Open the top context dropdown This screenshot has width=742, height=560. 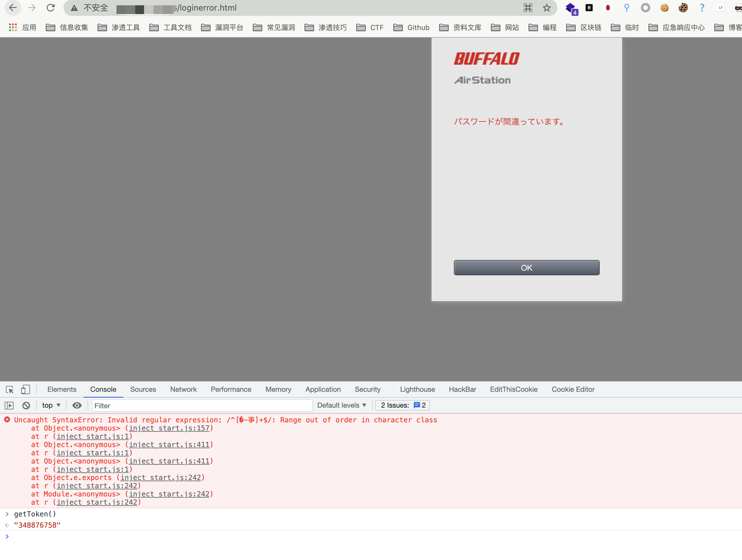click(51, 406)
